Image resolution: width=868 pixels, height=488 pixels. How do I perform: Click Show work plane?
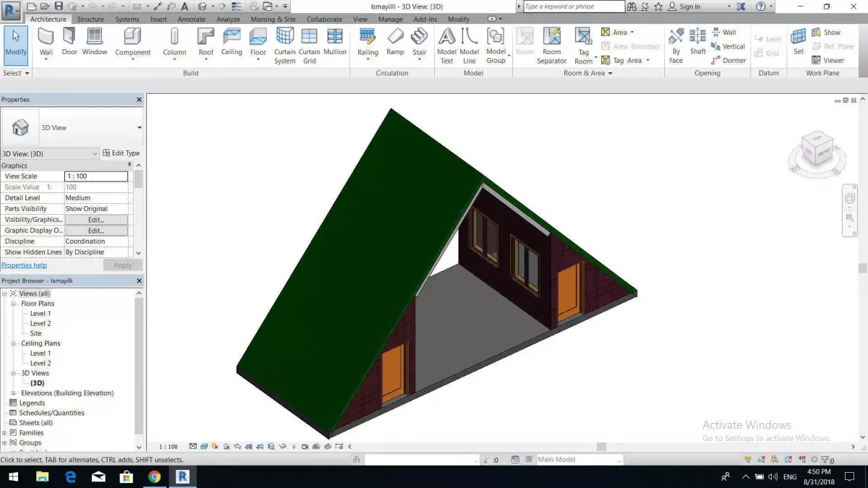(826, 33)
